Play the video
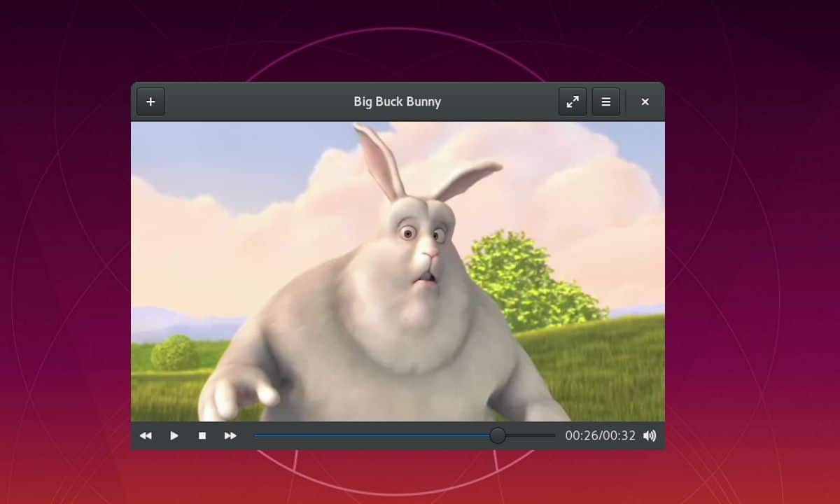This screenshot has width=840, height=504. click(x=174, y=435)
